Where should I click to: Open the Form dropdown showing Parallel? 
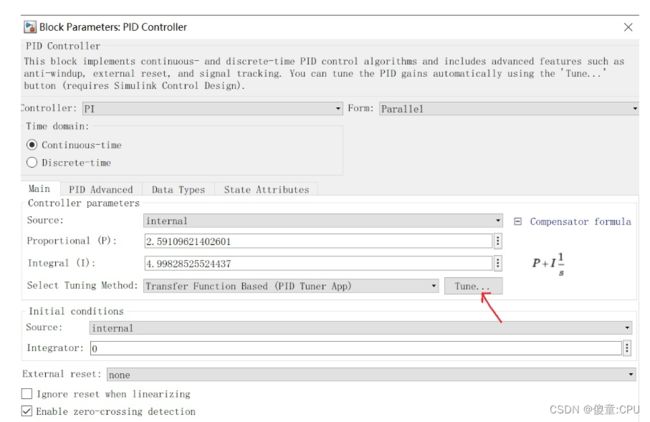(509, 109)
